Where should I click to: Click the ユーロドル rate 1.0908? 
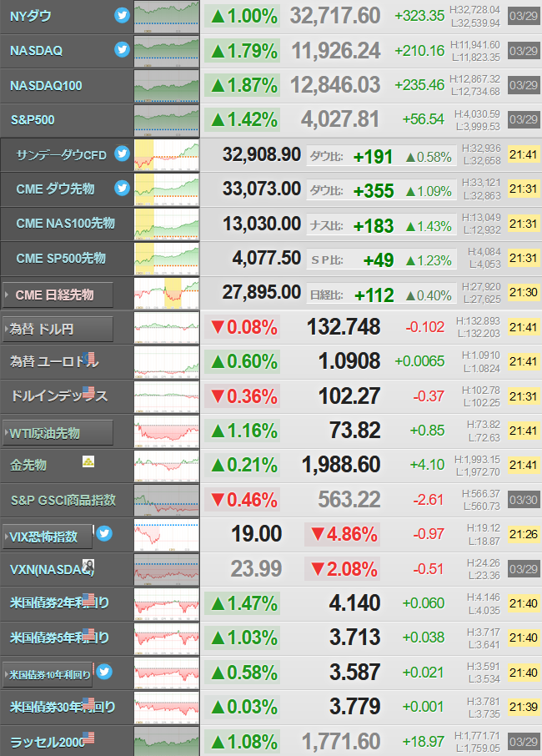coord(349,361)
